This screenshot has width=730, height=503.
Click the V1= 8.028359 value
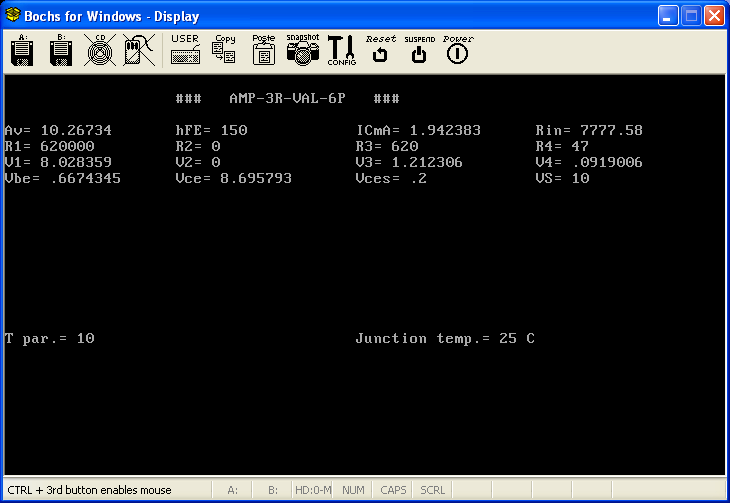[x=58, y=162]
